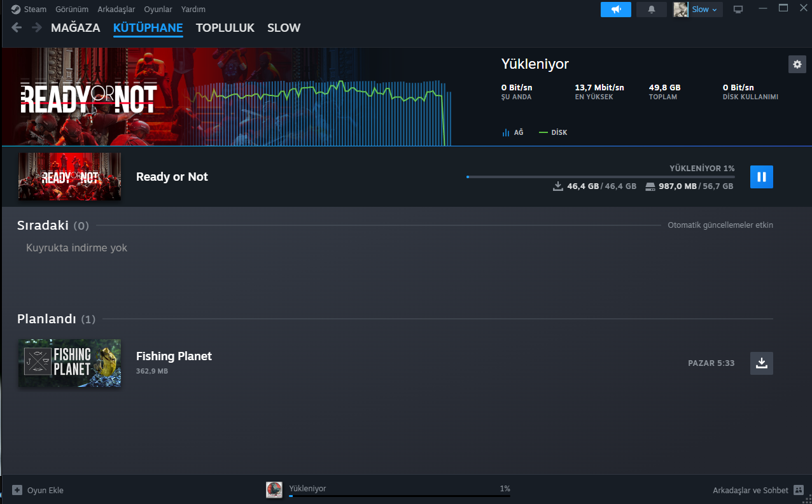
Task: Click the Planlandı (1) heading
Action: [56, 319]
